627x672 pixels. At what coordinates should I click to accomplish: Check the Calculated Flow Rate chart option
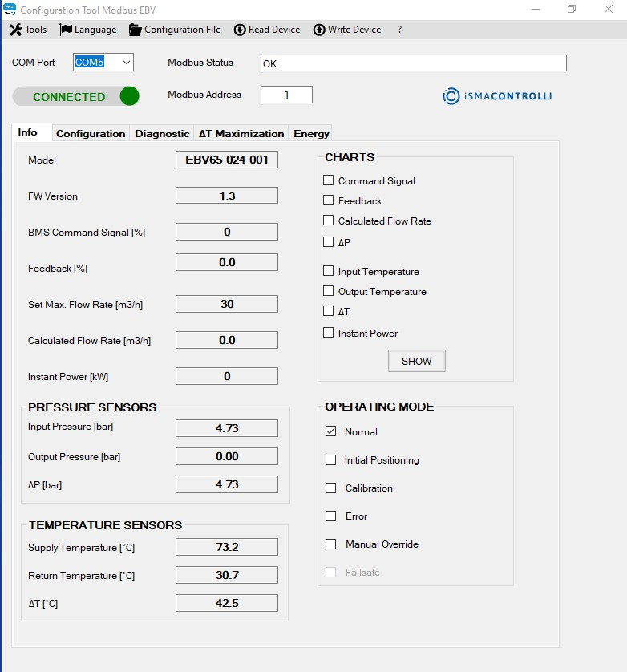(328, 221)
